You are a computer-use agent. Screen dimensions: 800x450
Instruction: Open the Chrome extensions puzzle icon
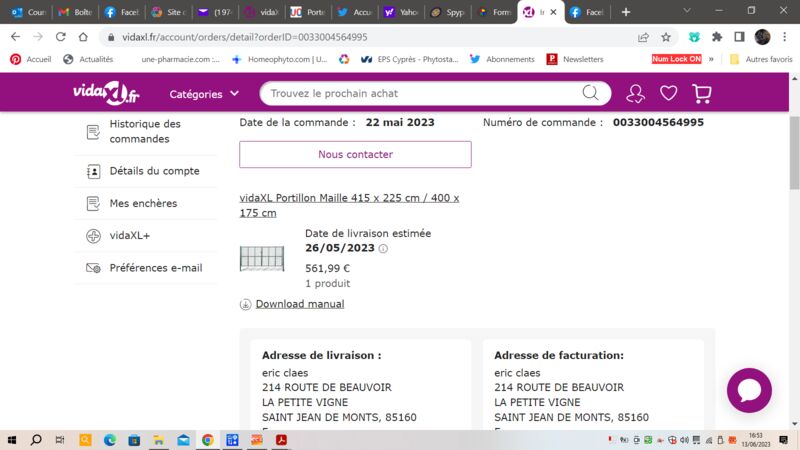tap(717, 37)
